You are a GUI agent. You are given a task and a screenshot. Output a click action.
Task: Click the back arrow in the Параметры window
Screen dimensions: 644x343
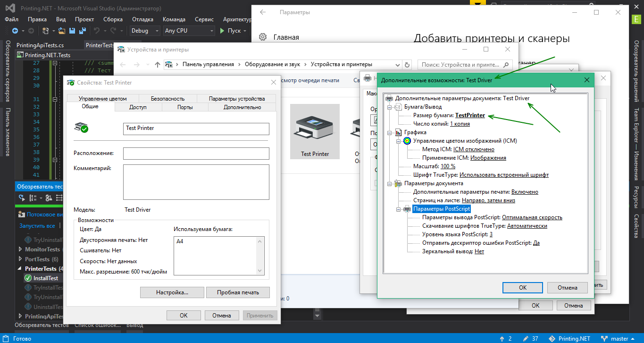[x=263, y=13]
